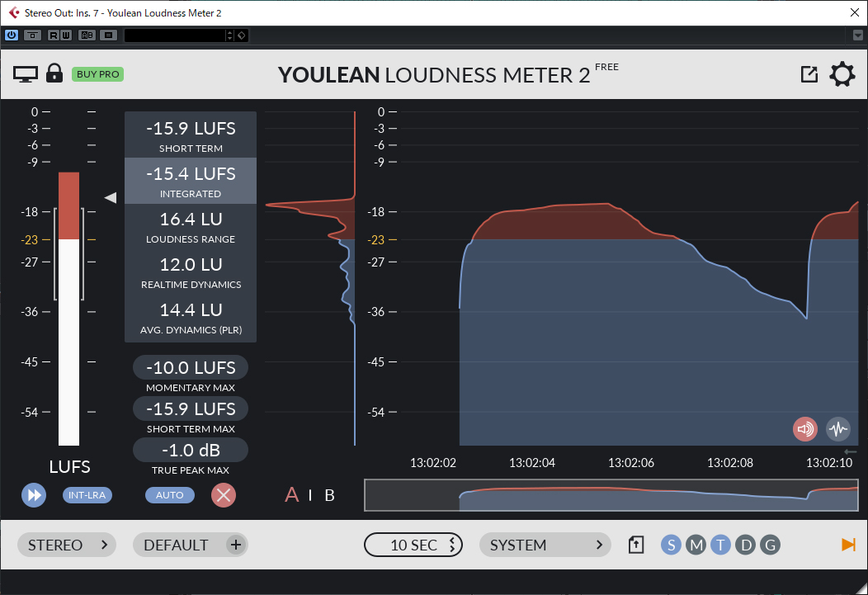Image resolution: width=868 pixels, height=595 pixels.
Task: Toggle the T (true peak) graph button
Action: [720, 545]
